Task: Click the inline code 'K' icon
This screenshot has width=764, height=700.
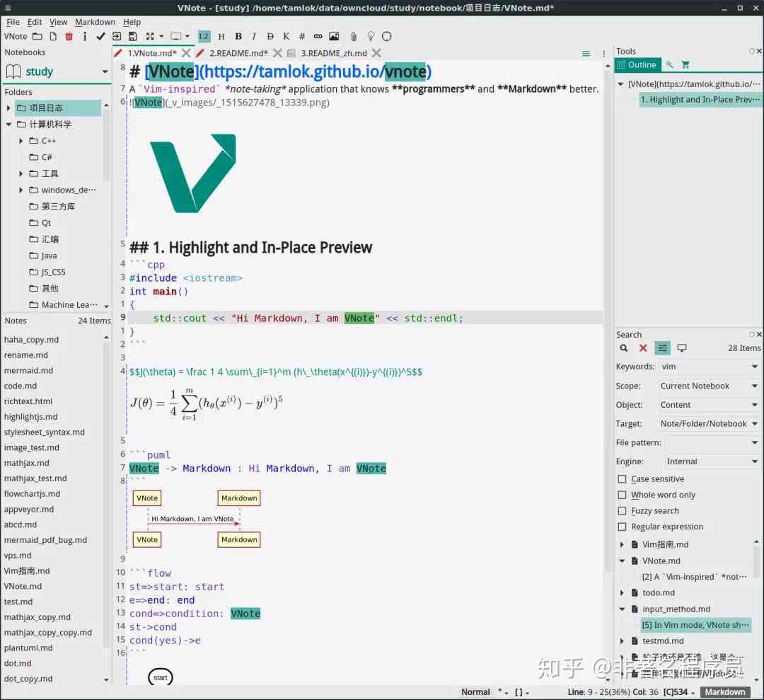Action: (286, 36)
